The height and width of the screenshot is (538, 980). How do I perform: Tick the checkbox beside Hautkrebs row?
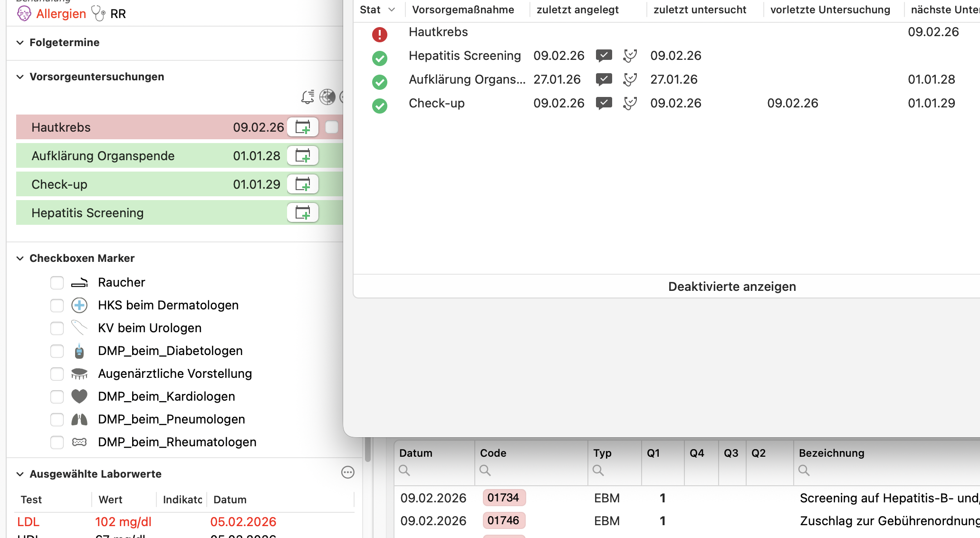pyautogui.click(x=332, y=127)
